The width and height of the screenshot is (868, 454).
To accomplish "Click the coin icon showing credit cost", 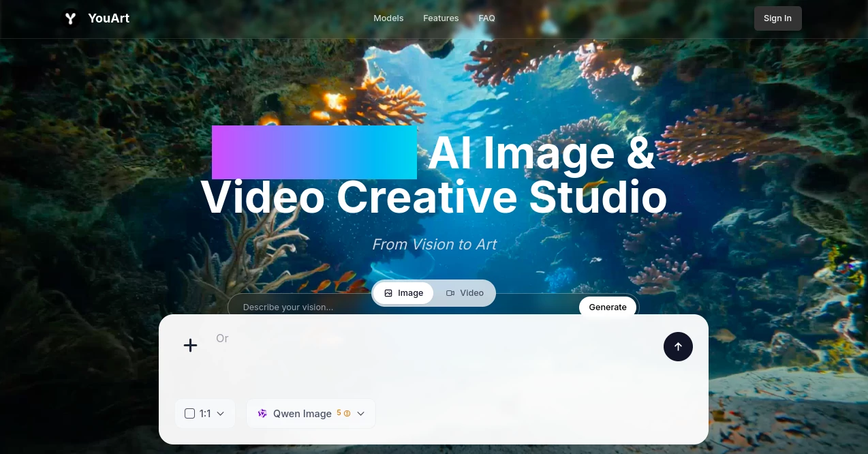I will click(347, 413).
